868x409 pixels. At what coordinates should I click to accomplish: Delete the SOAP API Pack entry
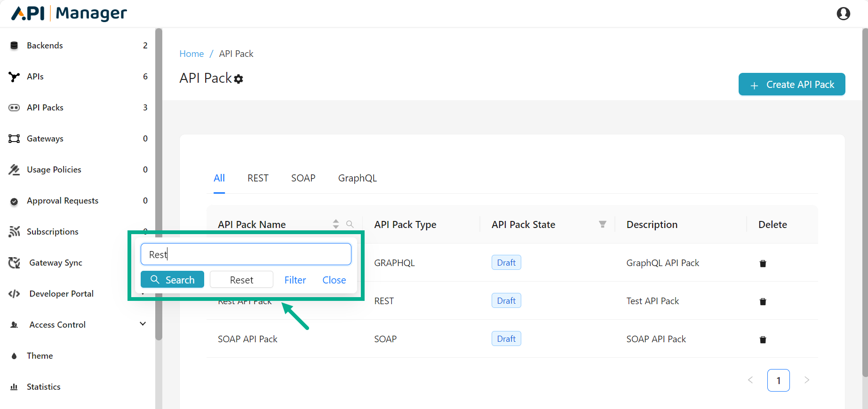[763, 339]
